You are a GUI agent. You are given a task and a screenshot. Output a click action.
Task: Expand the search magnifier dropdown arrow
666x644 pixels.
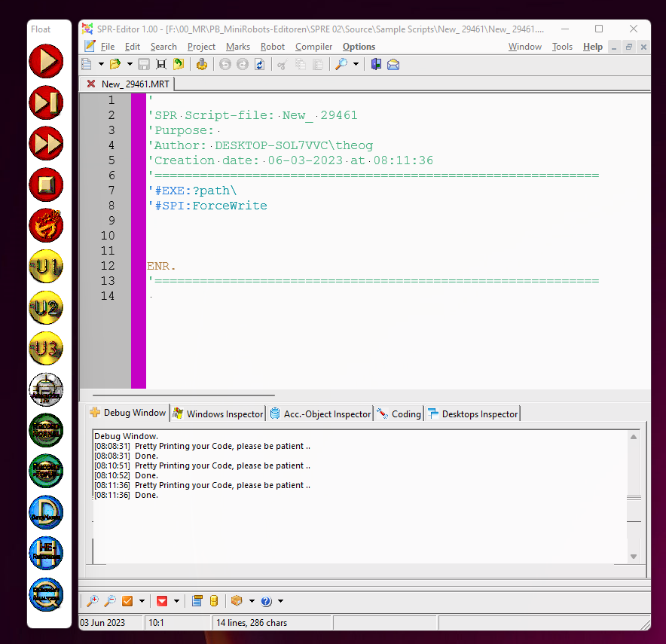tap(354, 64)
